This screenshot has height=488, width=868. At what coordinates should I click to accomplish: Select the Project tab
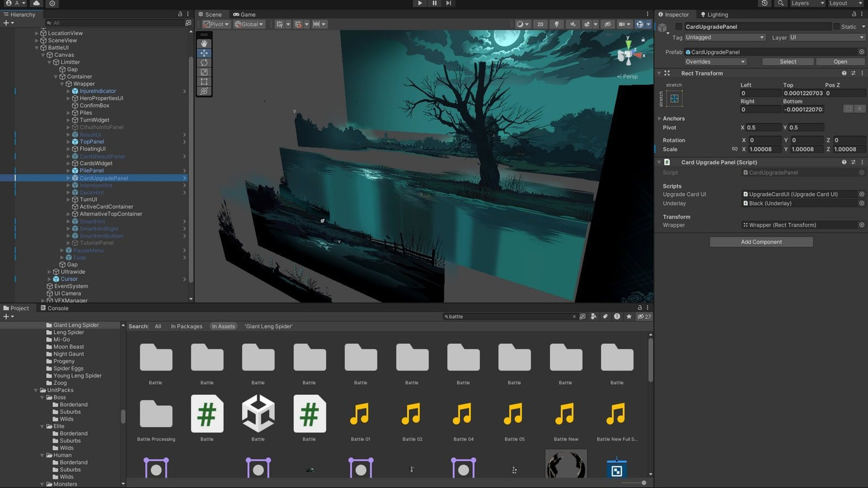[16, 308]
